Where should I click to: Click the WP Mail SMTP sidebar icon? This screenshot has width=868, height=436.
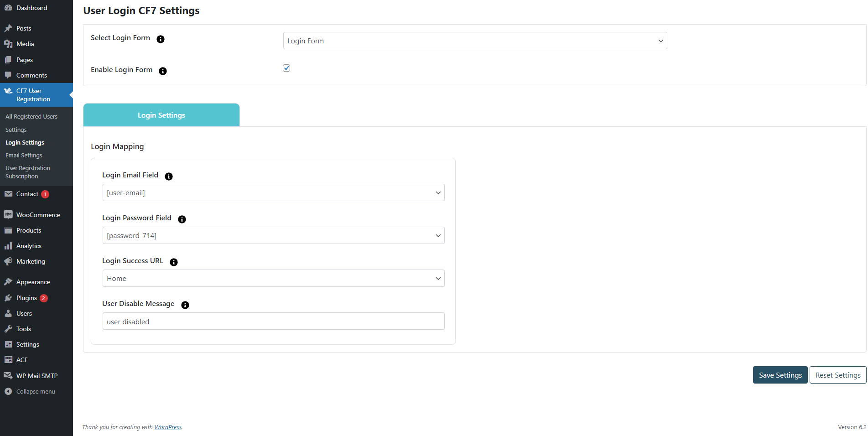coord(8,376)
